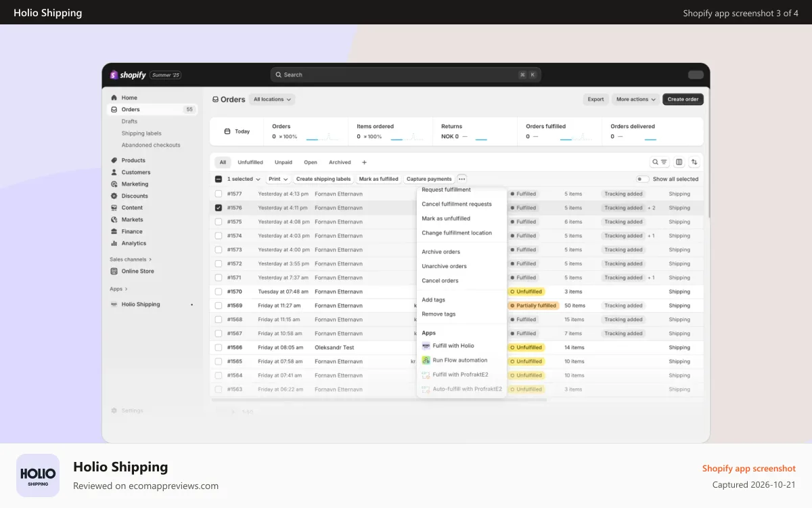Check the box for order #1577

click(x=219, y=194)
